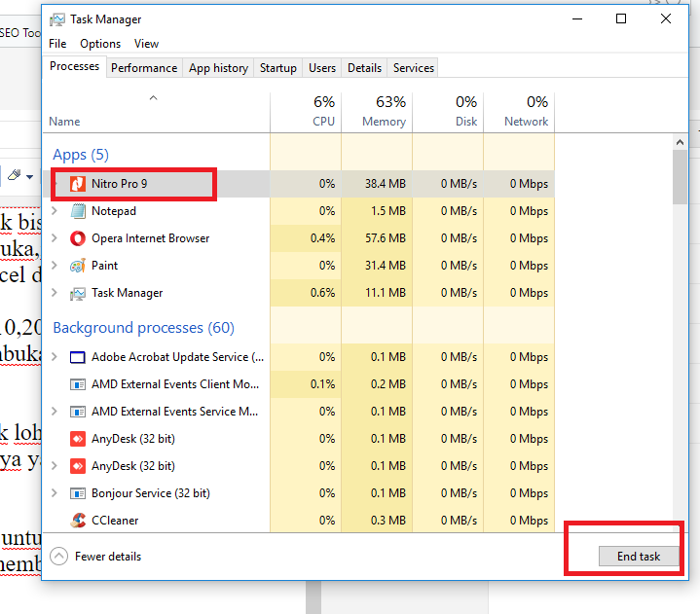Open the View menu
This screenshot has height=614, width=700.
tap(146, 44)
